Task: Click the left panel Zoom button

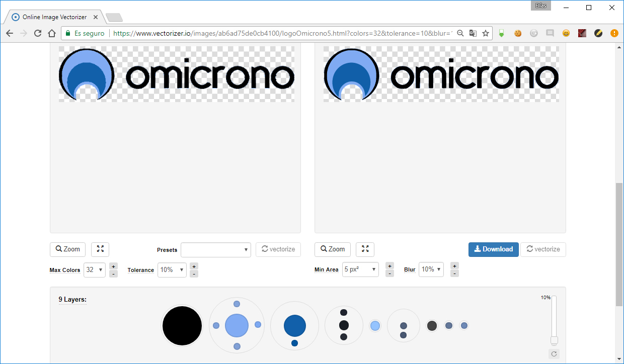Action: 67,249
